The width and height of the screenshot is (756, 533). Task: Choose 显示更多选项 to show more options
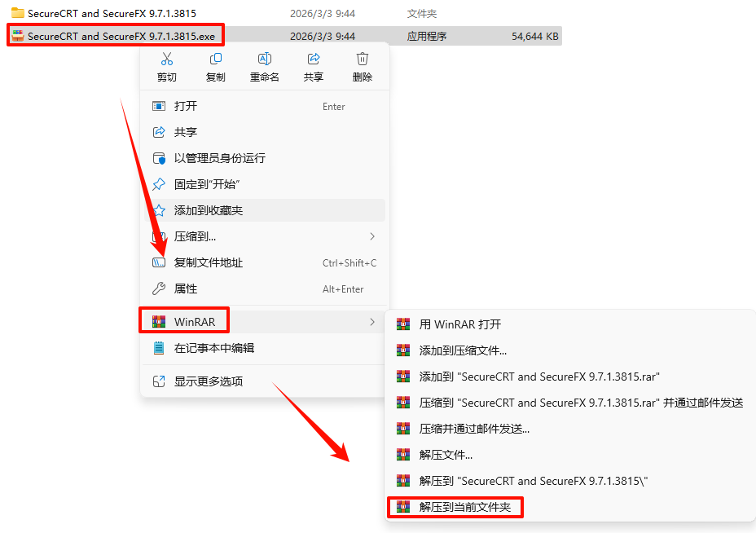point(264,381)
